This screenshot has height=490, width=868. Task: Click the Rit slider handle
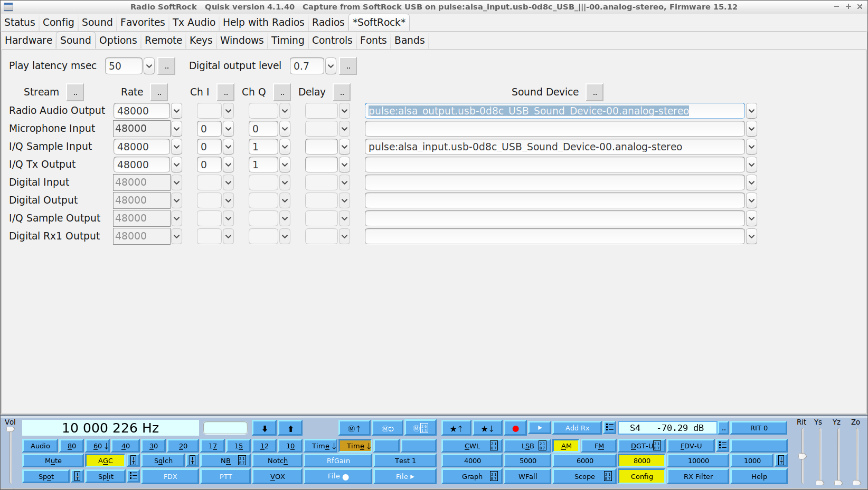[802, 456]
